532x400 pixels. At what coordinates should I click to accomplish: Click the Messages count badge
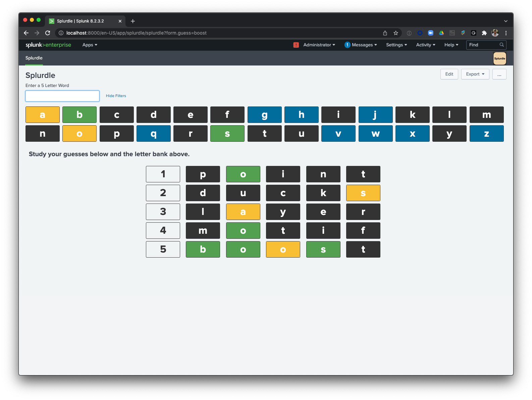click(x=348, y=45)
